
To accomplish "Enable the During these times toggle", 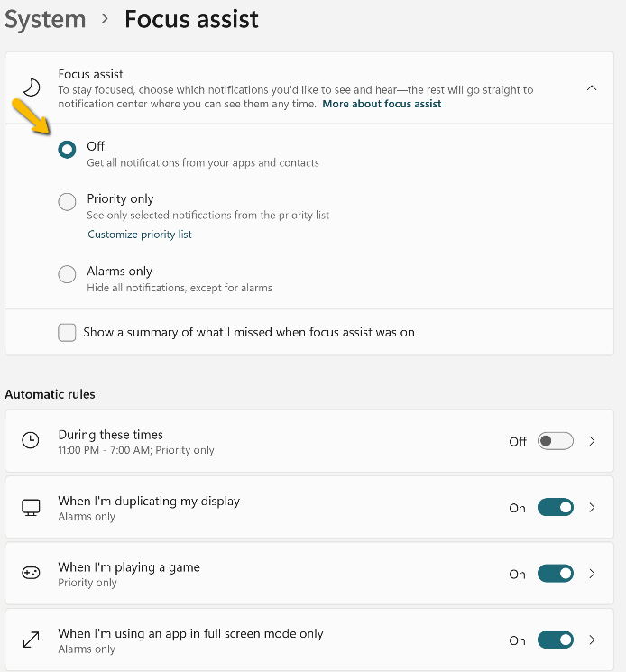I will 555,441.
